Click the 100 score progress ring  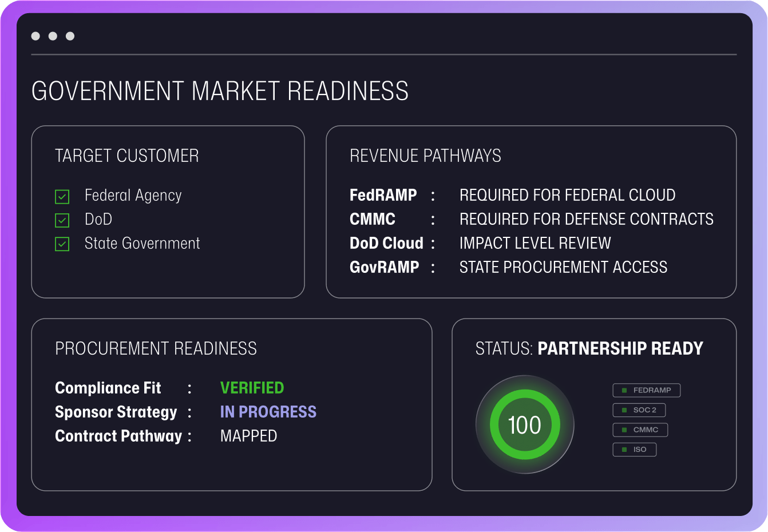(525, 424)
